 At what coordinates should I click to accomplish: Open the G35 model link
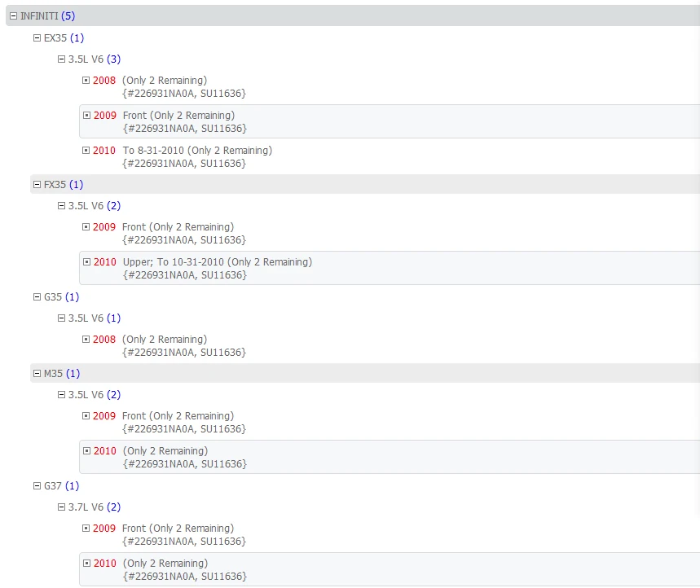pos(53,297)
